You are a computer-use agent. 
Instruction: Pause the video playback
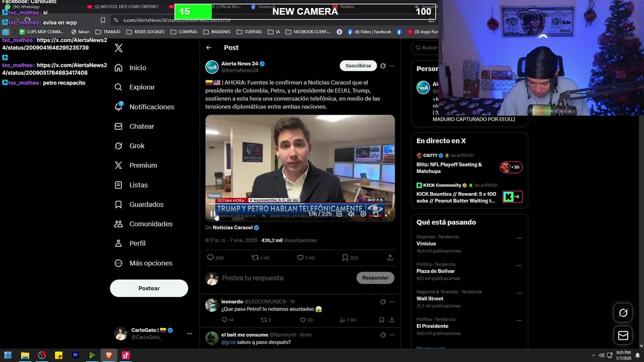click(212, 214)
